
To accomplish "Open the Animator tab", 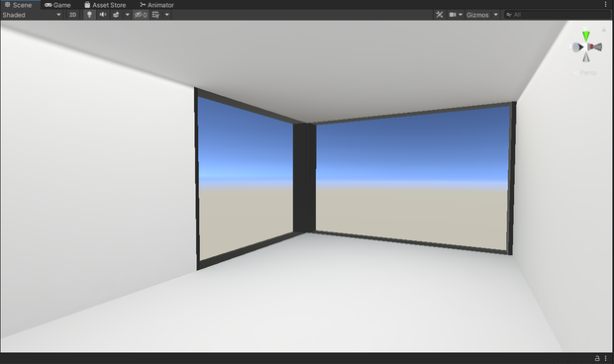I will coord(156,5).
